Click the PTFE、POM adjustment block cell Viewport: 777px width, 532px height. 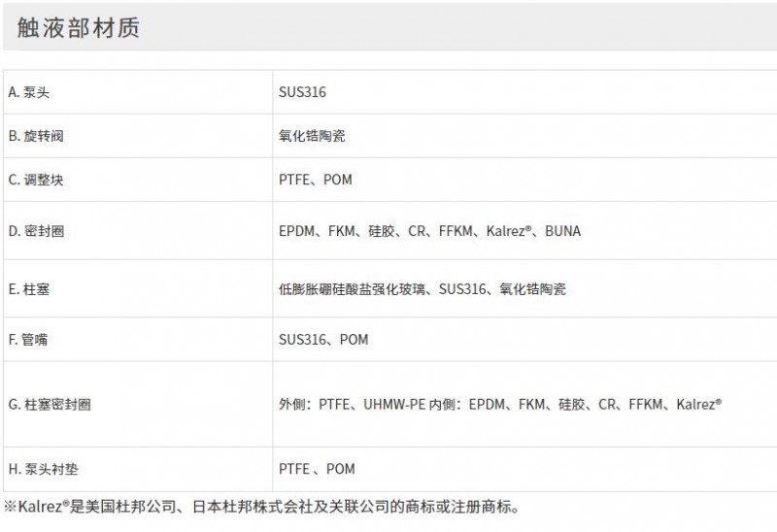pyautogui.click(x=315, y=180)
